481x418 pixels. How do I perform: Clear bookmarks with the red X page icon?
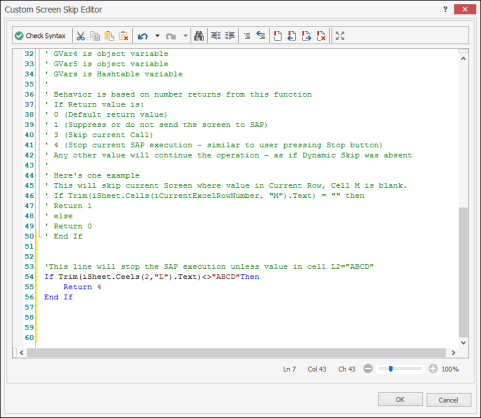click(x=321, y=36)
